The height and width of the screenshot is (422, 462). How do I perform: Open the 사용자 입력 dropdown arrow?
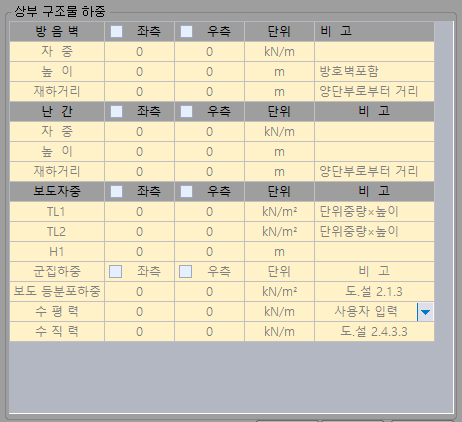tap(425, 312)
